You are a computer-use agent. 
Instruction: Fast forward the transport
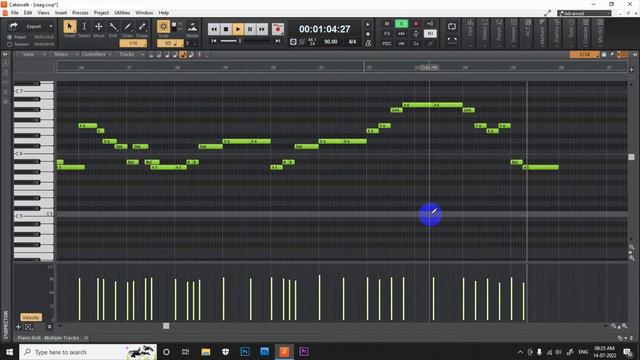(x=262, y=29)
